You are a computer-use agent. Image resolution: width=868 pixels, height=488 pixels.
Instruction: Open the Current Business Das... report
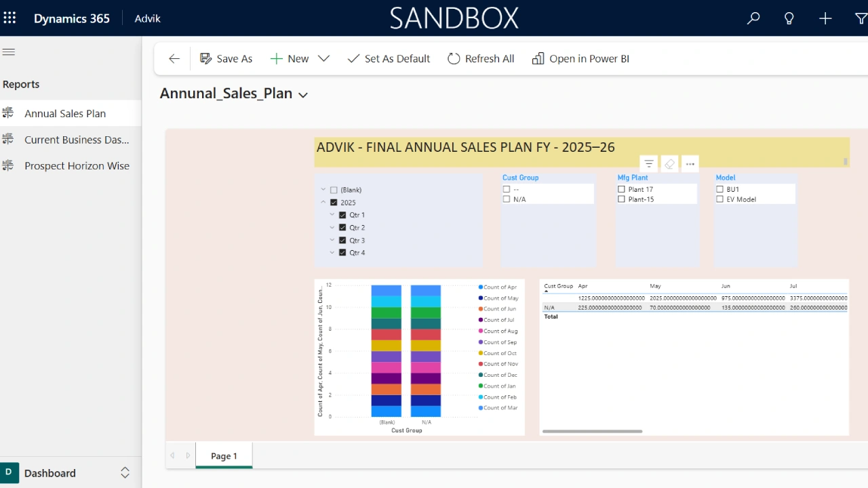point(71,140)
